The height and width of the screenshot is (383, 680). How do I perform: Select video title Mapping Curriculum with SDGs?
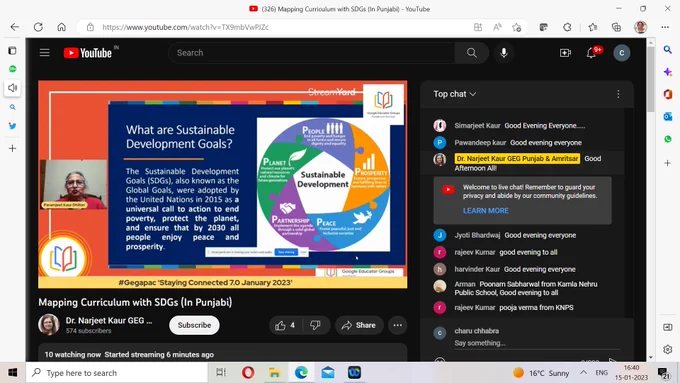click(135, 302)
